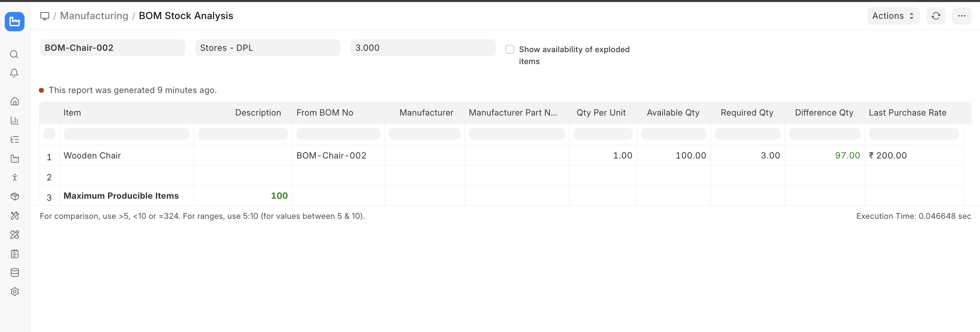Open the three-dots more options menu
This screenshot has width=980, height=332.
[961, 16]
